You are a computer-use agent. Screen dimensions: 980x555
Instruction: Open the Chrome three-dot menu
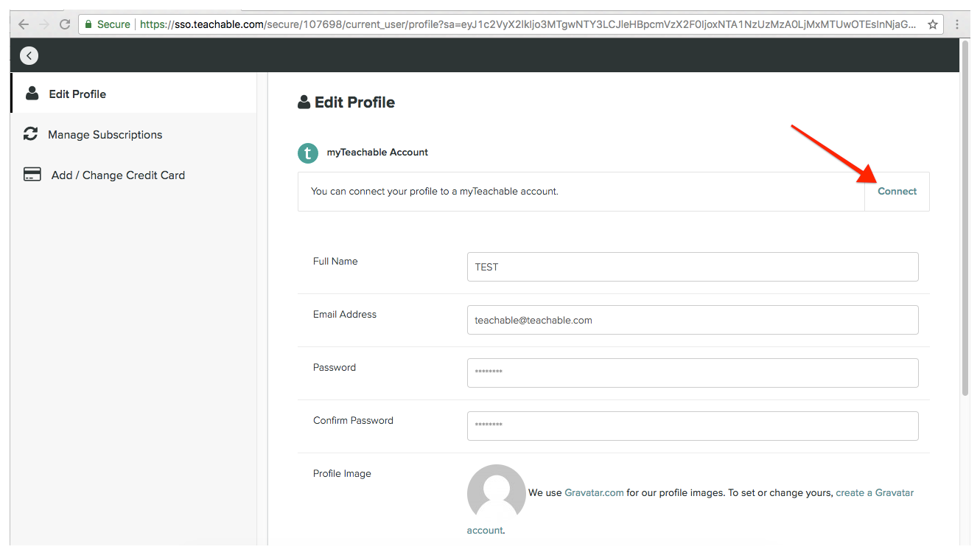(x=959, y=24)
